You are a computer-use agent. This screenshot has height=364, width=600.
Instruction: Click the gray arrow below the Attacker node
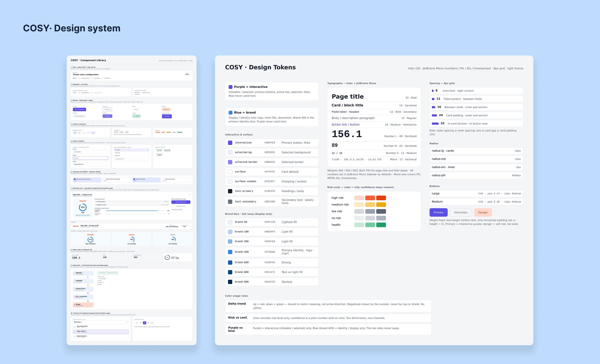pyautogui.click(x=88, y=277)
